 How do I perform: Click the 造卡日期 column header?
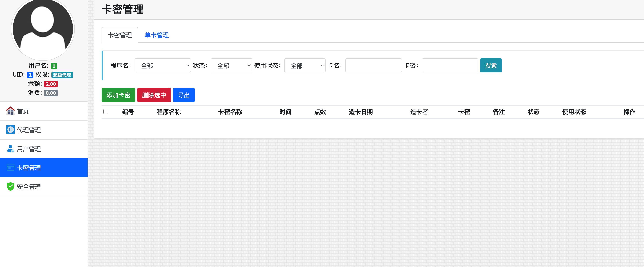[361, 112]
